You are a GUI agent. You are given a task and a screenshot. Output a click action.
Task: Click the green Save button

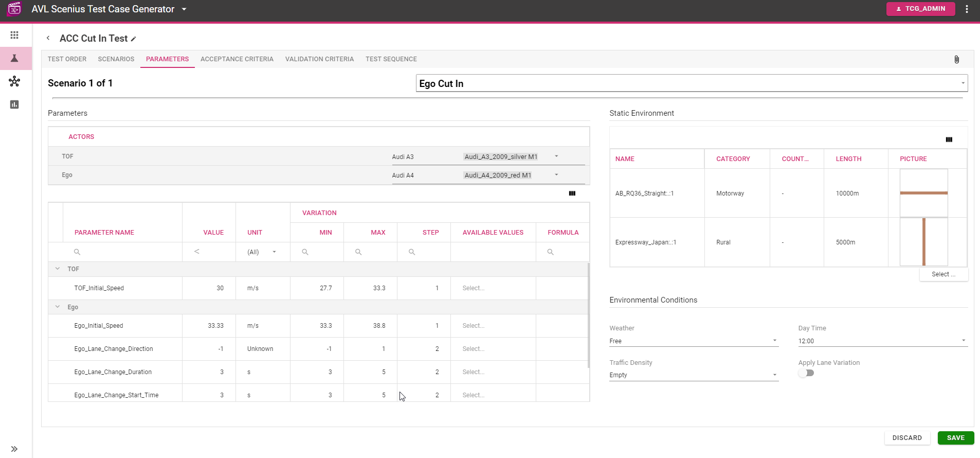956,438
